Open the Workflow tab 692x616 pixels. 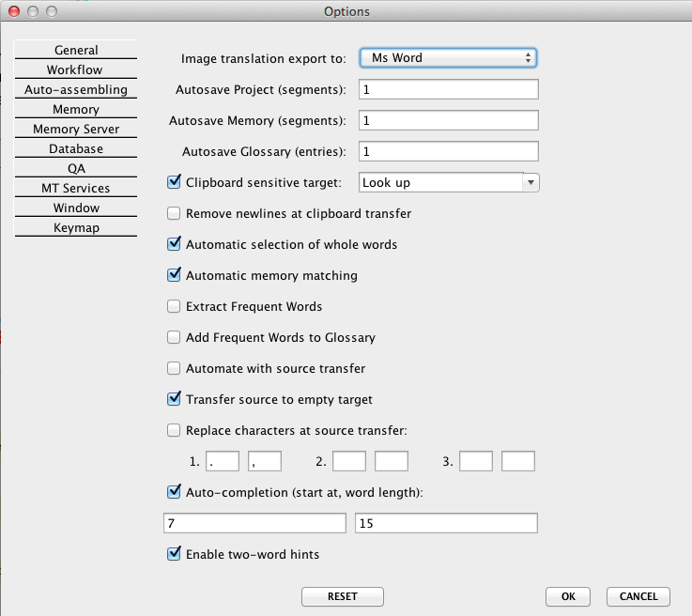click(75, 69)
